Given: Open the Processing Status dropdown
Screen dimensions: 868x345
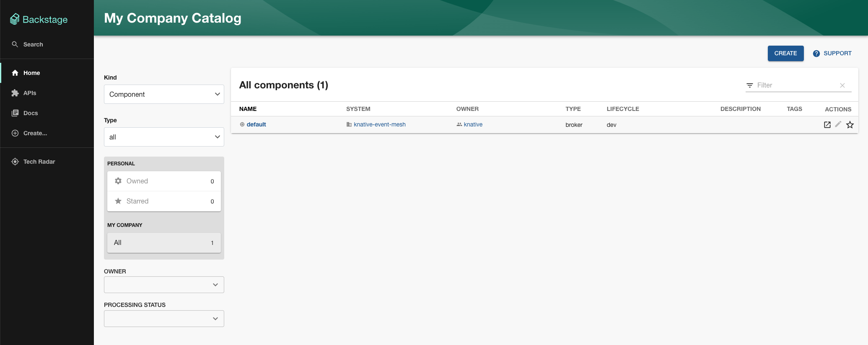Looking at the screenshot, I should [163, 319].
